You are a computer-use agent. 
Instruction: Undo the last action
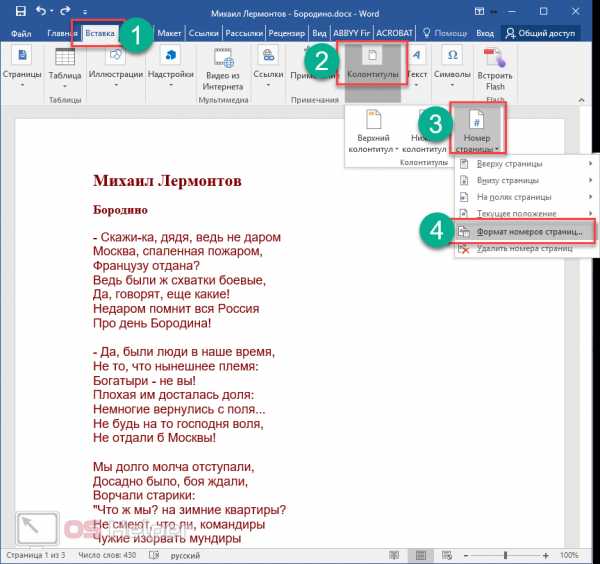coord(41,11)
